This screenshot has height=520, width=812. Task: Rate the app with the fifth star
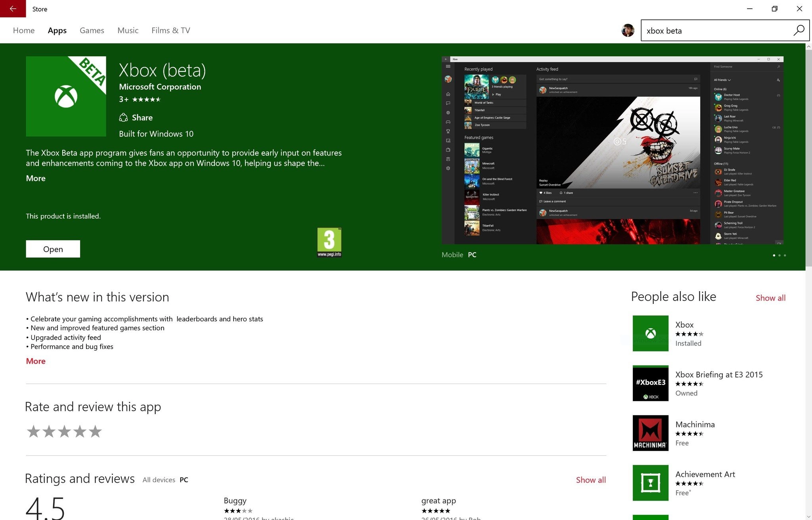point(95,432)
